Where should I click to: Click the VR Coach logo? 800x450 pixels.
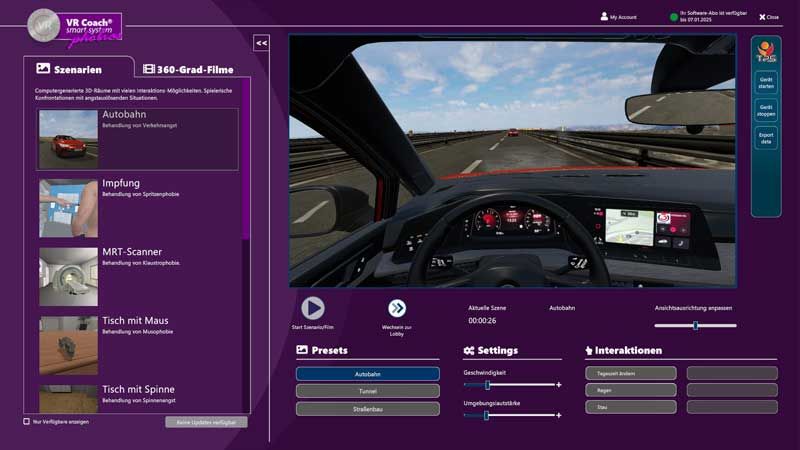(75, 27)
